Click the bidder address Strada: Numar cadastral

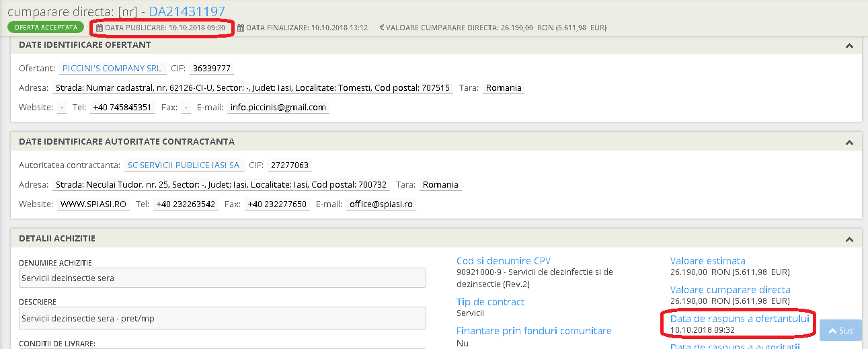(253, 88)
